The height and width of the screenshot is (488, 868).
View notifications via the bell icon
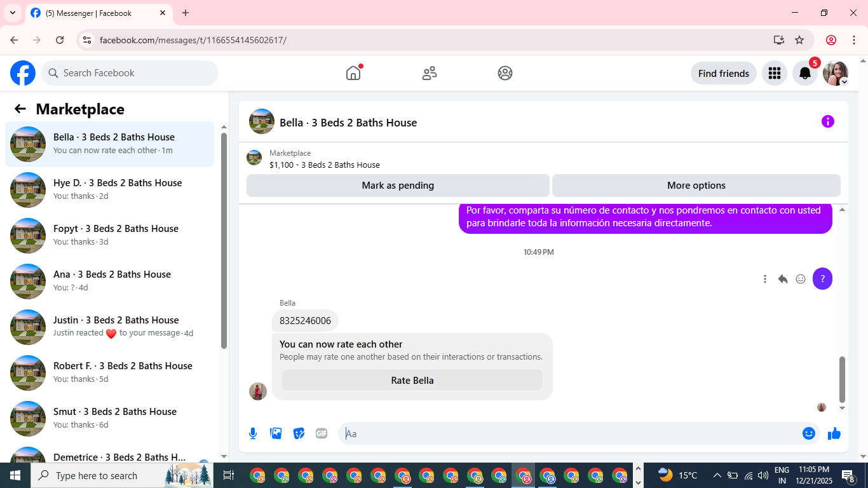point(805,73)
